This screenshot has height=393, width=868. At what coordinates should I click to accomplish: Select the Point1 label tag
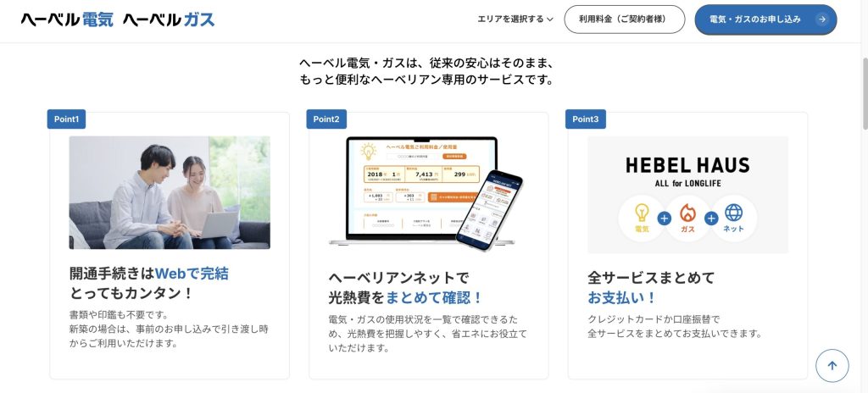tap(66, 119)
